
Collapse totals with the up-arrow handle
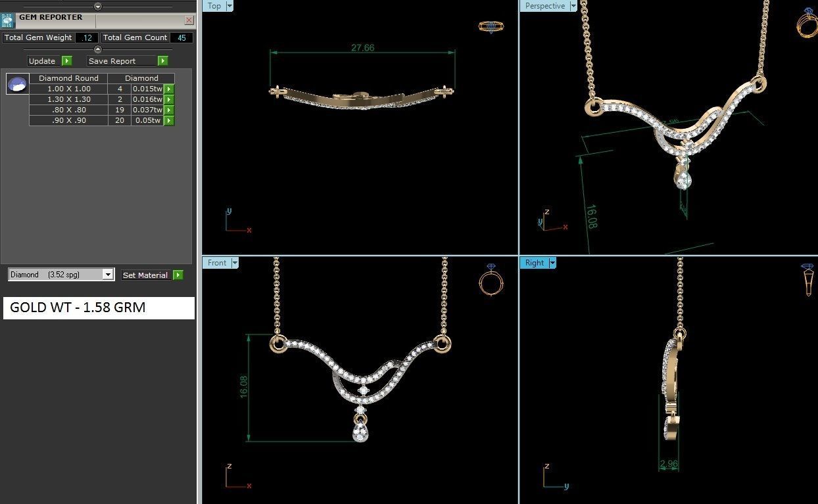pyautogui.click(x=98, y=49)
